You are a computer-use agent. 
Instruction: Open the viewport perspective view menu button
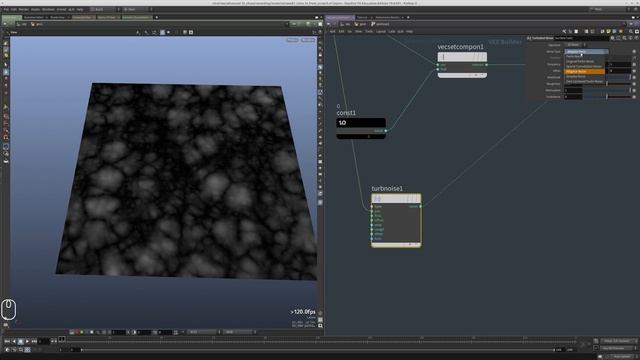click(x=292, y=40)
